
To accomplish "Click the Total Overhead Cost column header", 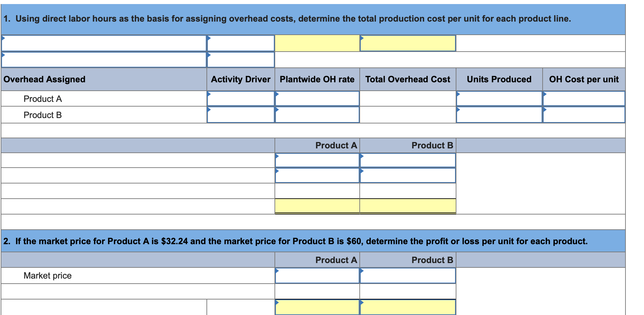I will 408,79.
